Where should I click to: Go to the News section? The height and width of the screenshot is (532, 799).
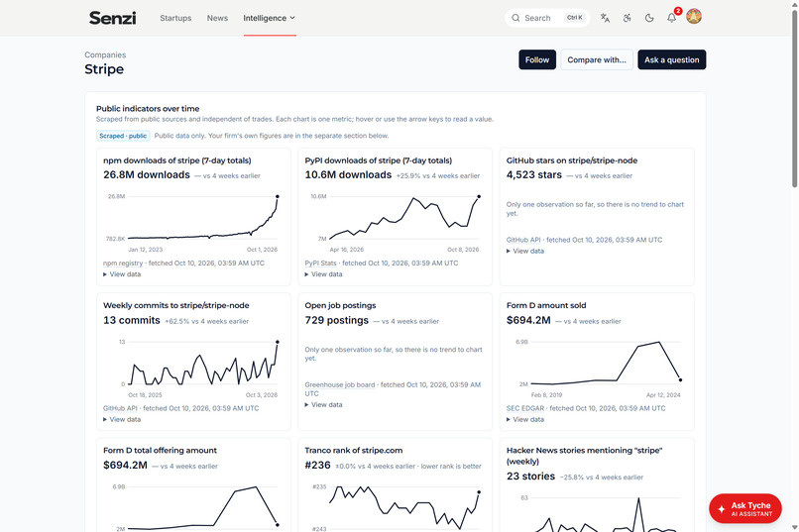point(217,18)
